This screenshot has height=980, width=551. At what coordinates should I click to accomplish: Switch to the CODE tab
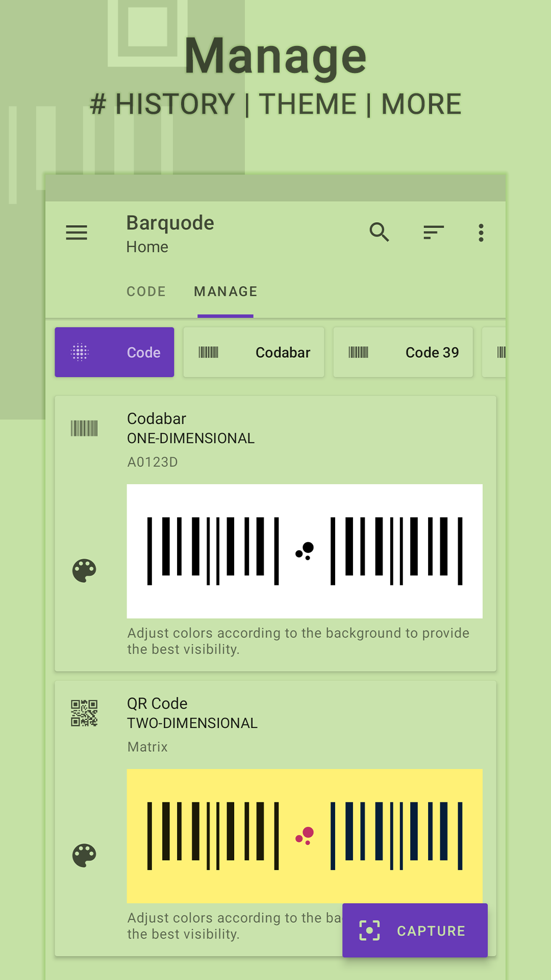click(x=146, y=291)
